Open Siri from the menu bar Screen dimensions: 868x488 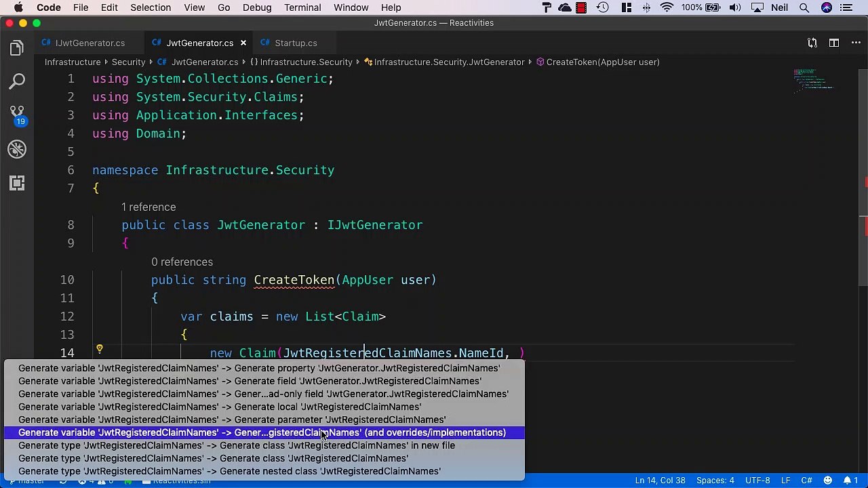pos(826,7)
